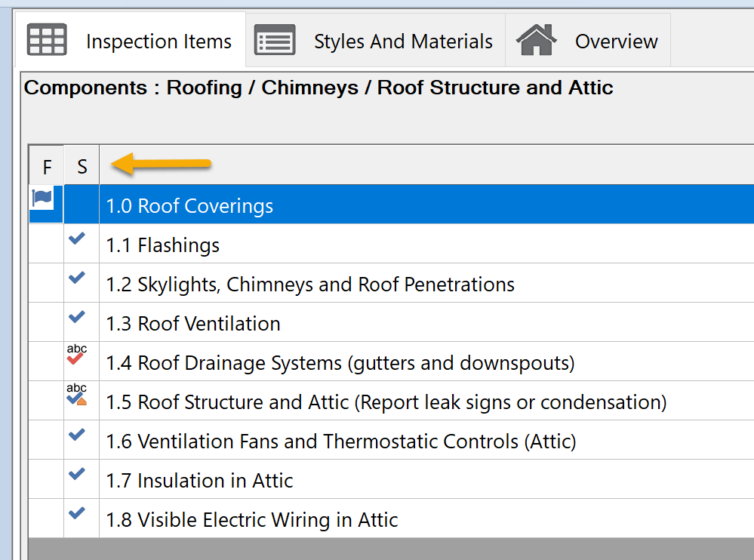Click the F column header

tap(47, 166)
